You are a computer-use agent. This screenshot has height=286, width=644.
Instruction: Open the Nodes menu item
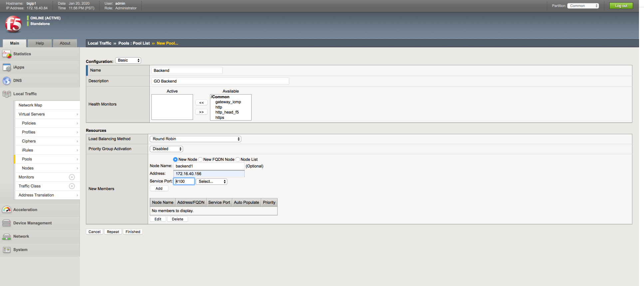click(47, 168)
